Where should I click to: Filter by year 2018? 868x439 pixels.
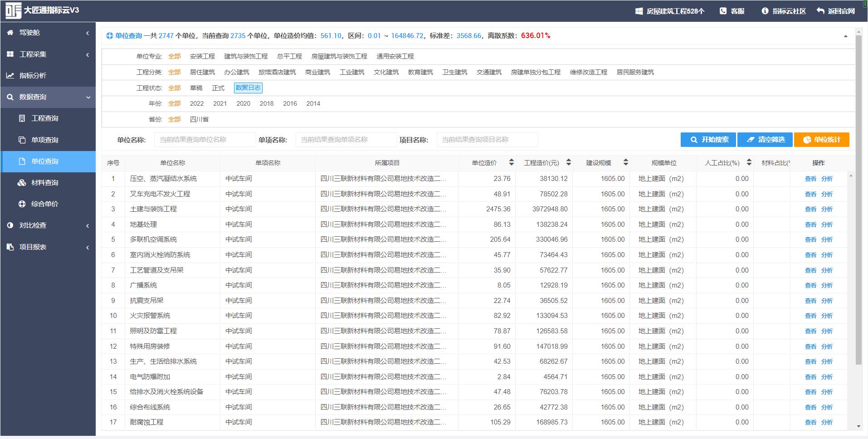[267, 103]
